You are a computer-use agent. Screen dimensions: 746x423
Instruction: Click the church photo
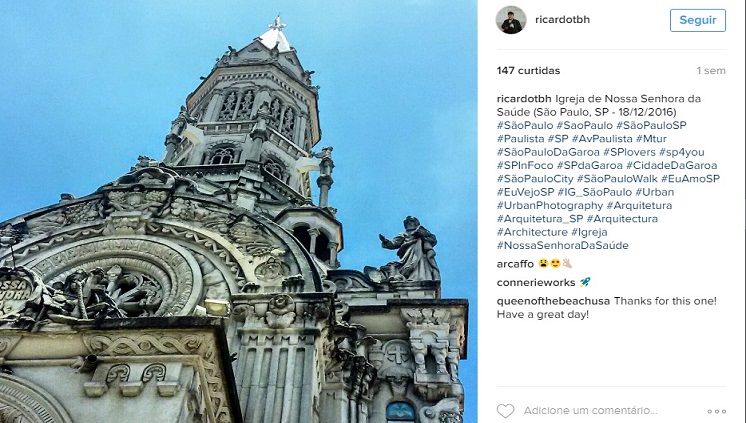(x=238, y=211)
